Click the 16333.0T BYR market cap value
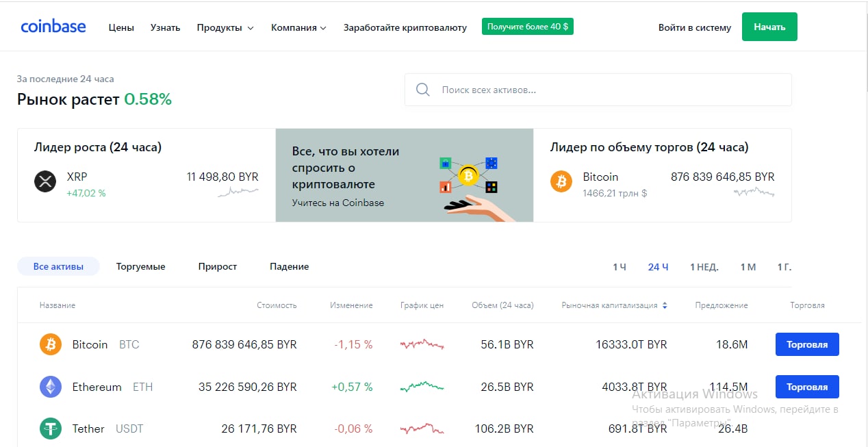Screen dimensions: 868x447 click(x=631, y=344)
